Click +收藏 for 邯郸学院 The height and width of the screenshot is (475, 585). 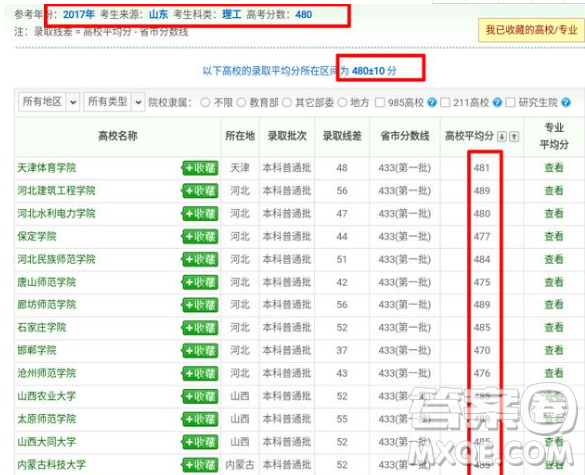click(200, 351)
